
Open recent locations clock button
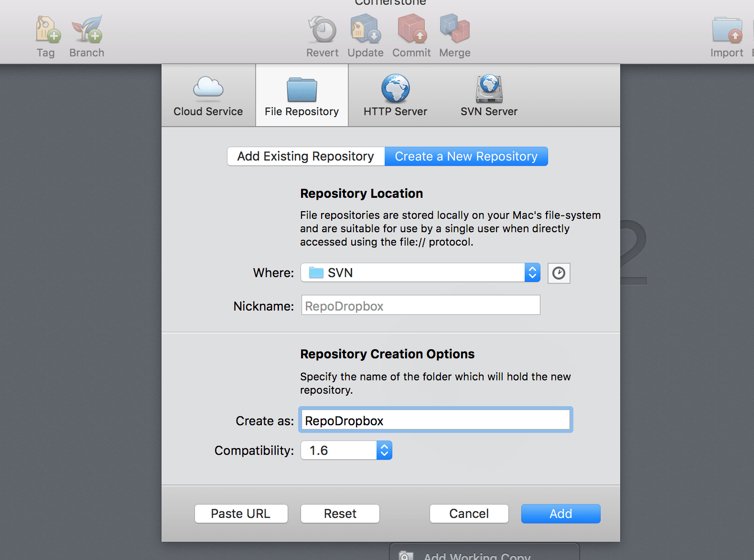[559, 273]
